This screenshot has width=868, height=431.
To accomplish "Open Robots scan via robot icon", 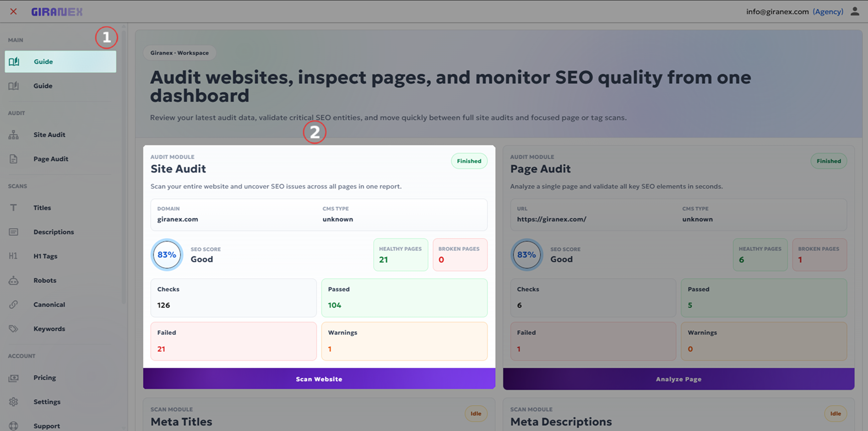I will coord(14,280).
